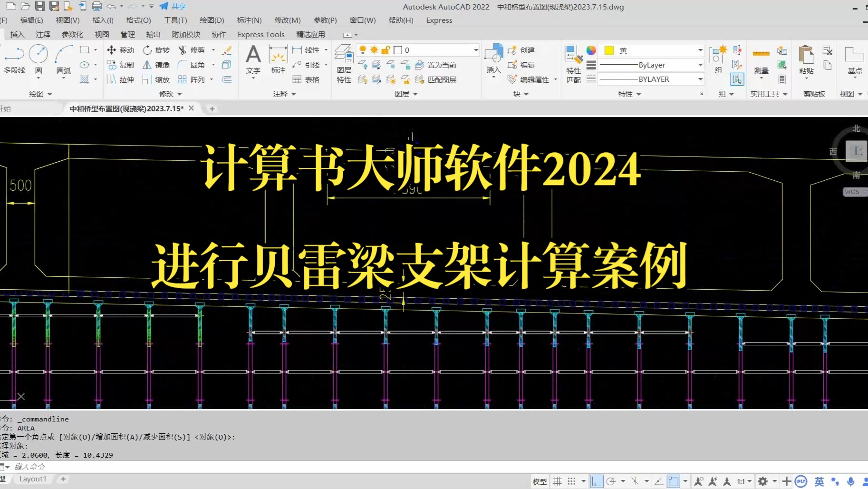The width and height of the screenshot is (868, 489).
Task: Toggle object snap square icon in status bar
Action: [x=673, y=481]
